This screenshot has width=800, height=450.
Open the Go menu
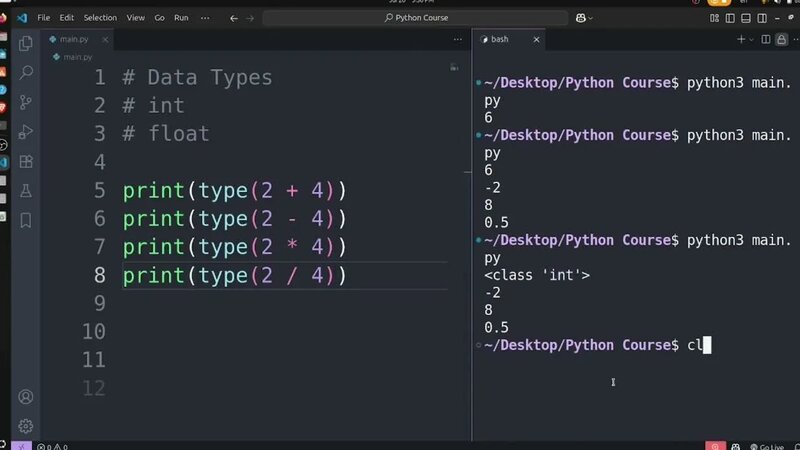click(x=159, y=18)
